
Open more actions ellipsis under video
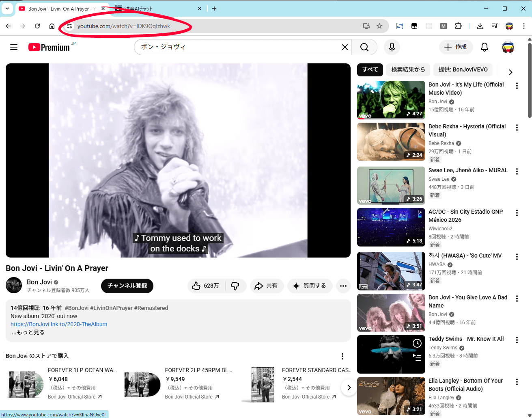343,286
